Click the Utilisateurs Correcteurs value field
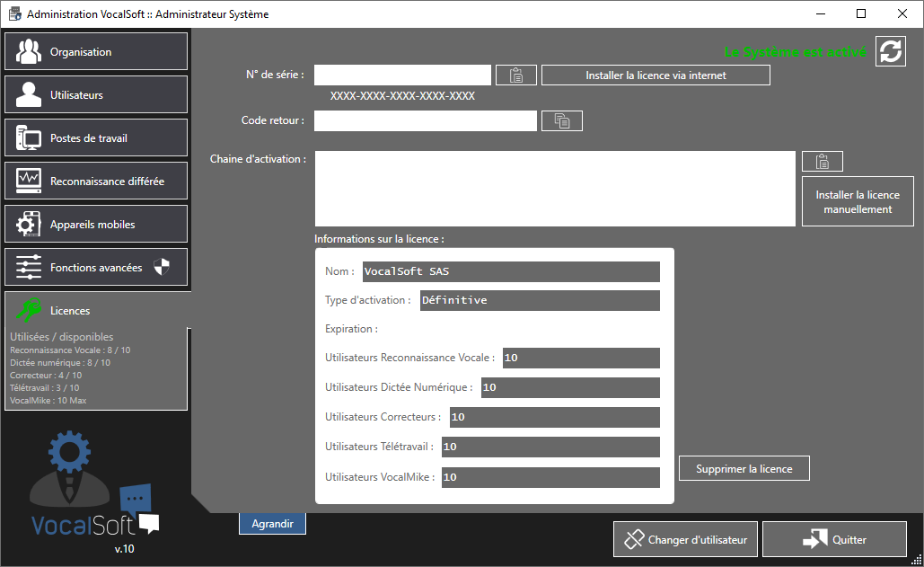 tap(555, 417)
